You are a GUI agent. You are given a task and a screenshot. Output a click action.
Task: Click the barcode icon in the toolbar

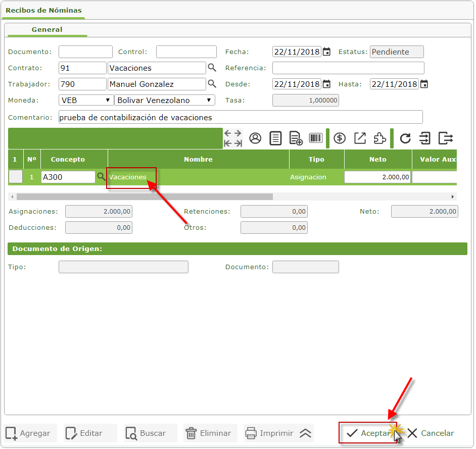click(x=316, y=138)
